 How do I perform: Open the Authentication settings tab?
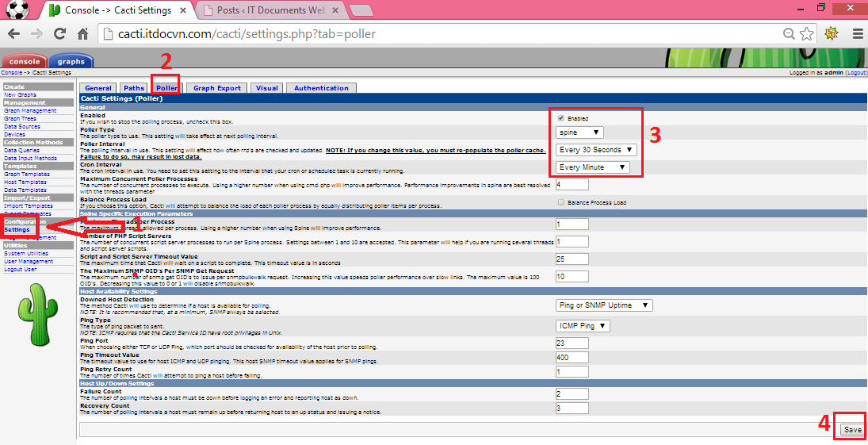tap(321, 88)
